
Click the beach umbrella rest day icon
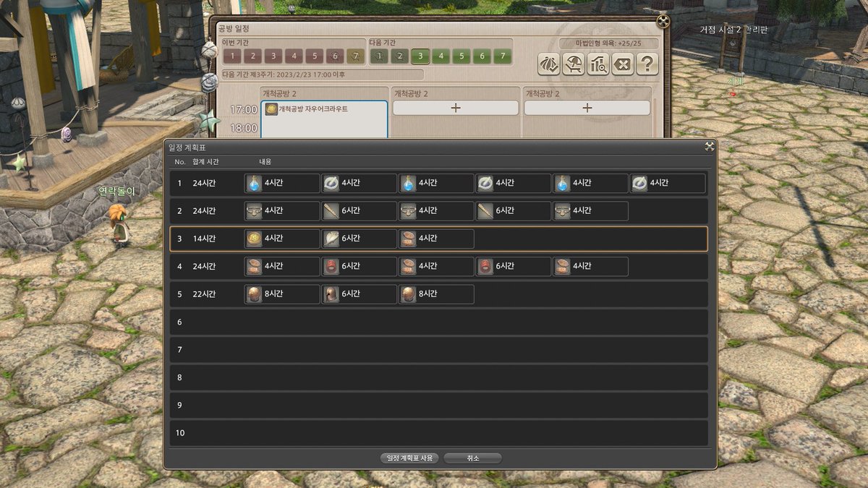tap(573, 64)
